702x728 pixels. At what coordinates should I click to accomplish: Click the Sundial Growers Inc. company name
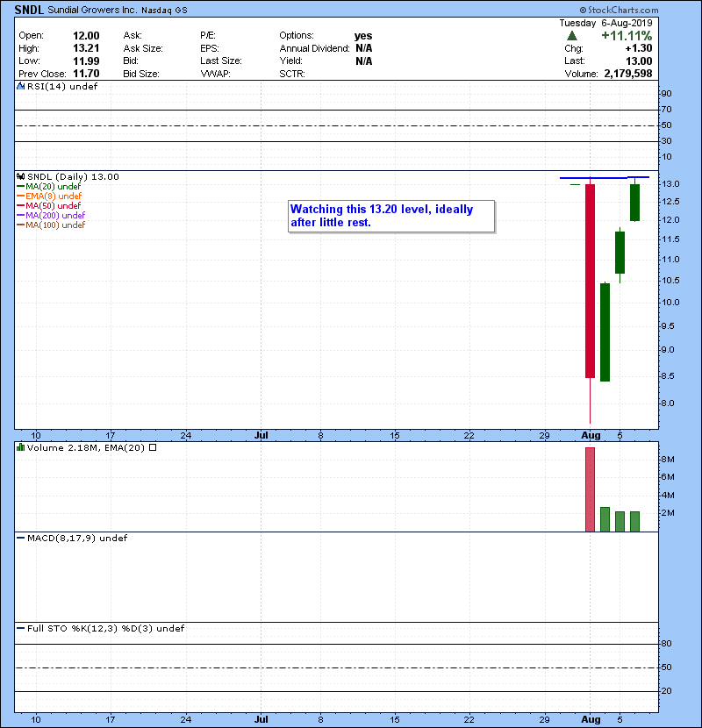[x=92, y=10]
